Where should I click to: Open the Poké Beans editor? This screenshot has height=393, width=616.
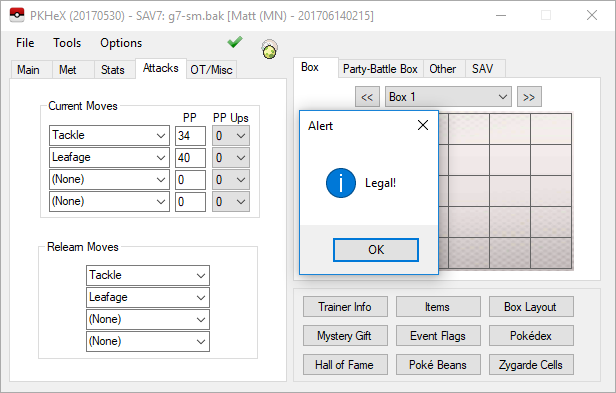point(438,365)
